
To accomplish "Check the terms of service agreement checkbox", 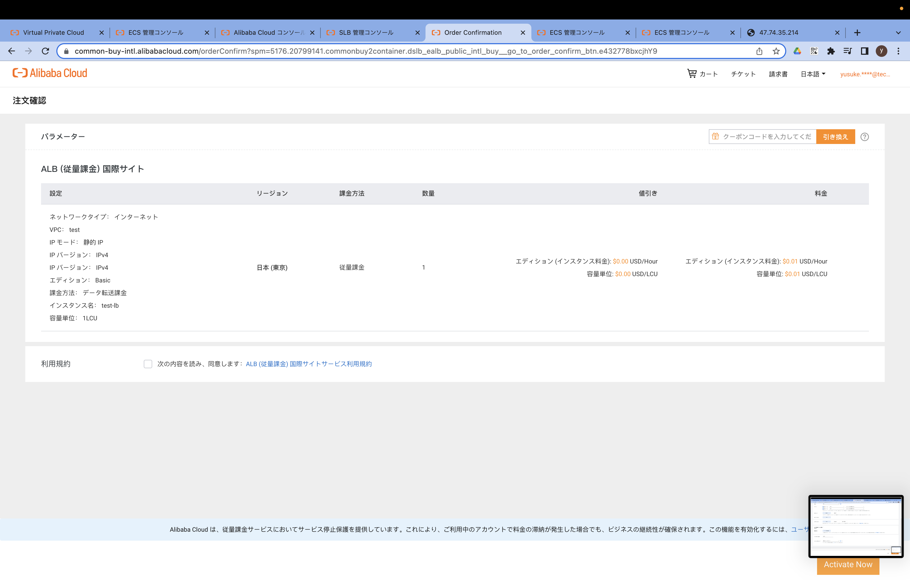I will [148, 364].
